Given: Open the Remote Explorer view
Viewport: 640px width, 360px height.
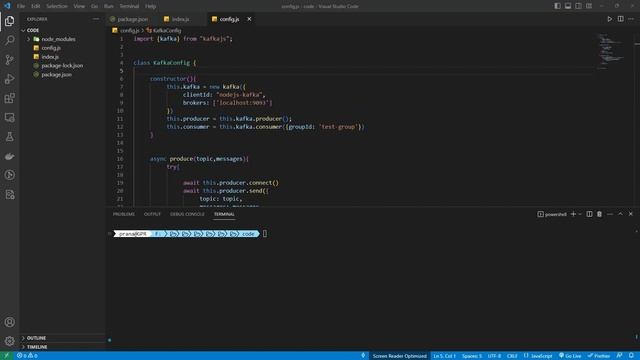Looking at the screenshot, I should (x=9, y=118).
